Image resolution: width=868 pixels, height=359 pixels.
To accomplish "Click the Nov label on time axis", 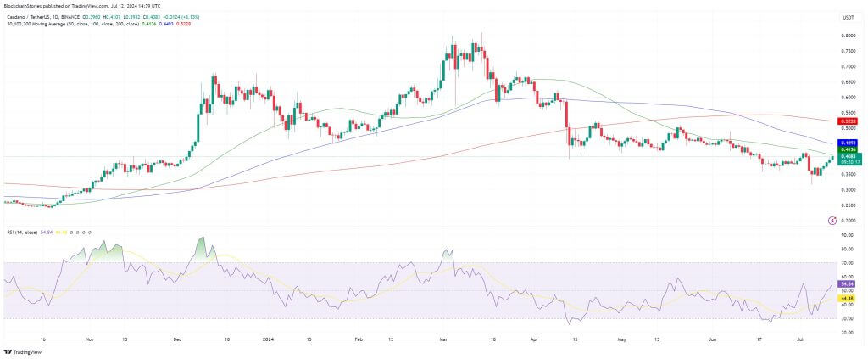I will pyautogui.click(x=88, y=338).
